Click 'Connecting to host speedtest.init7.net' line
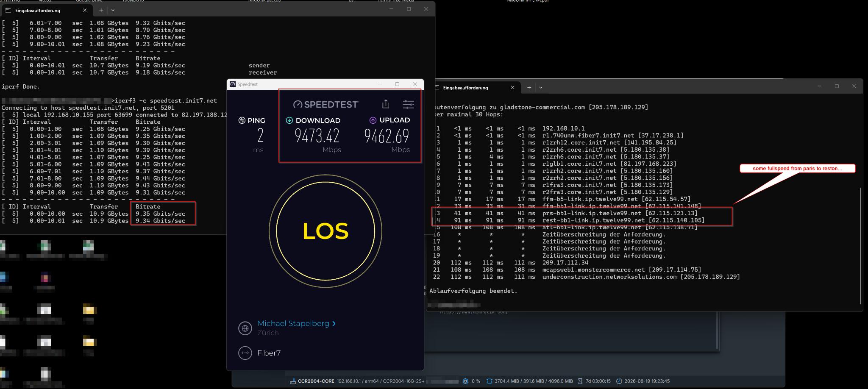 tap(88, 108)
